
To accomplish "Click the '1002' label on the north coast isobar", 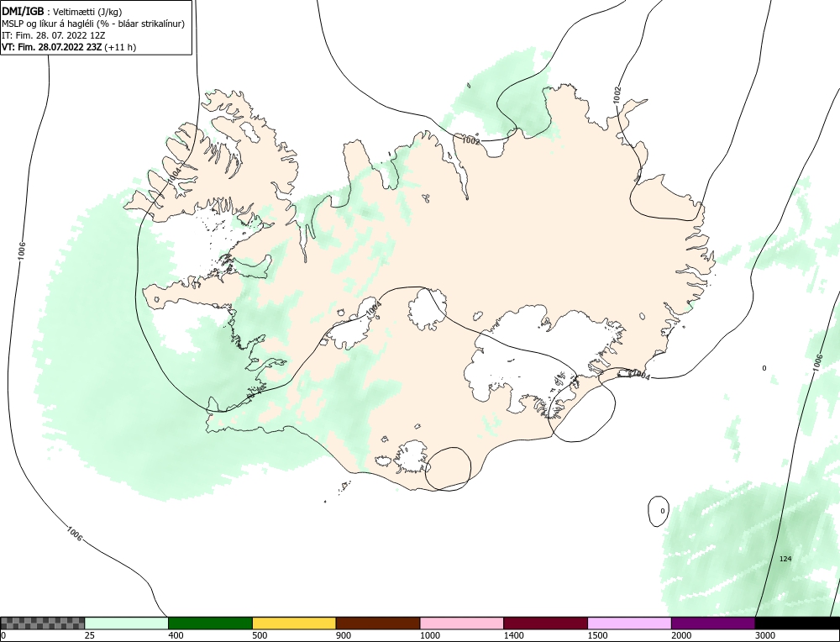I will 471,140.
